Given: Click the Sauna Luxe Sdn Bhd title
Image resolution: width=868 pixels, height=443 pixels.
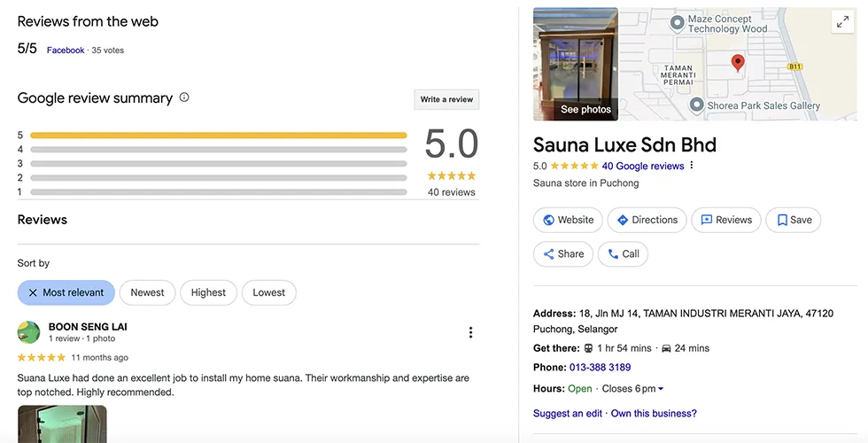Looking at the screenshot, I should pos(624,145).
